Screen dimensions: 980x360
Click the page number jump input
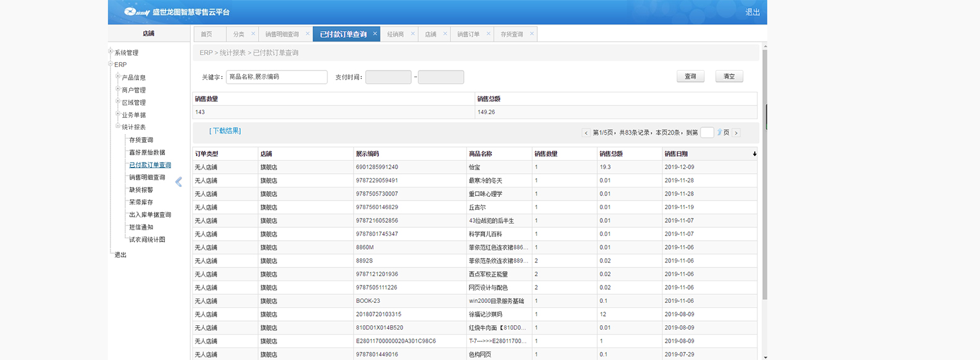707,132
